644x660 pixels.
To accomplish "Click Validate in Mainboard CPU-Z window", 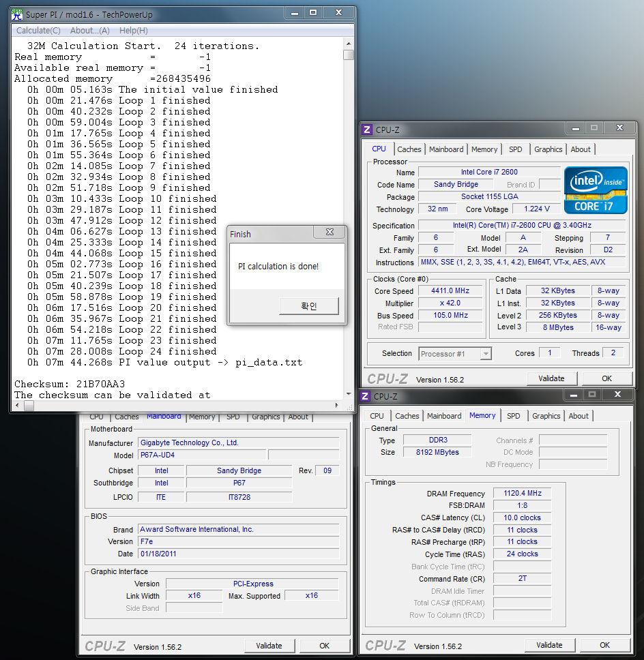I will coord(269,646).
